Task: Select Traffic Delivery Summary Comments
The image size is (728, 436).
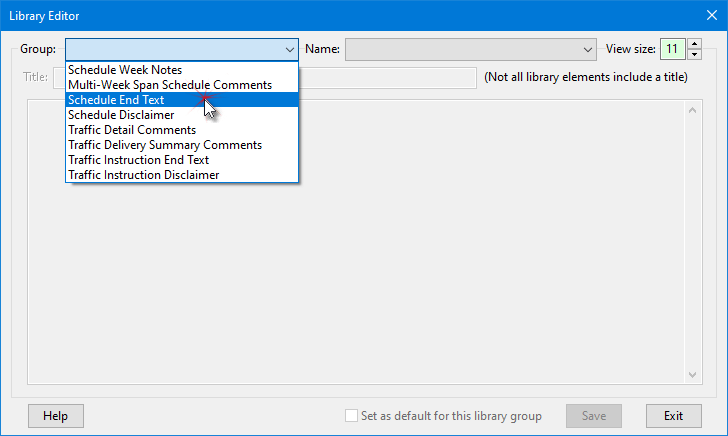Action: pos(164,145)
